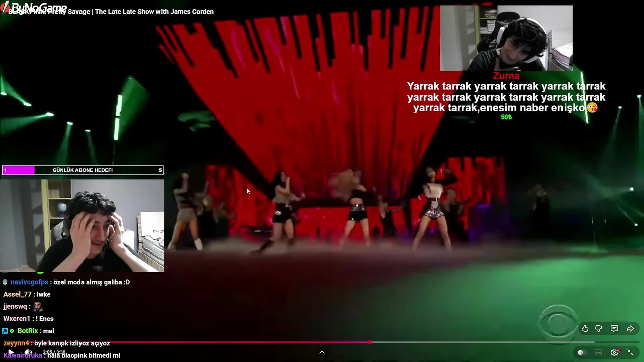Click the username jjenswq in chat
The width and height of the screenshot is (644, 362).
click(x=15, y=306)
